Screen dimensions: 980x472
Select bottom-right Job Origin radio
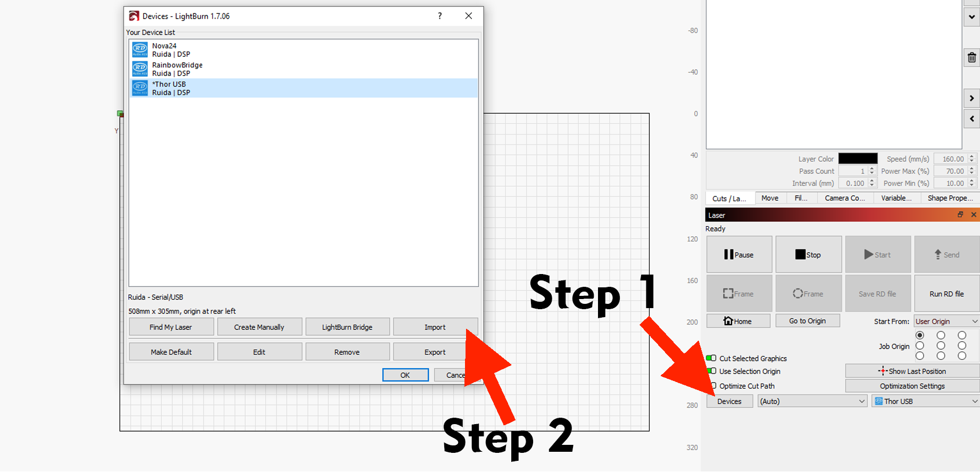(x=962, y=355)
